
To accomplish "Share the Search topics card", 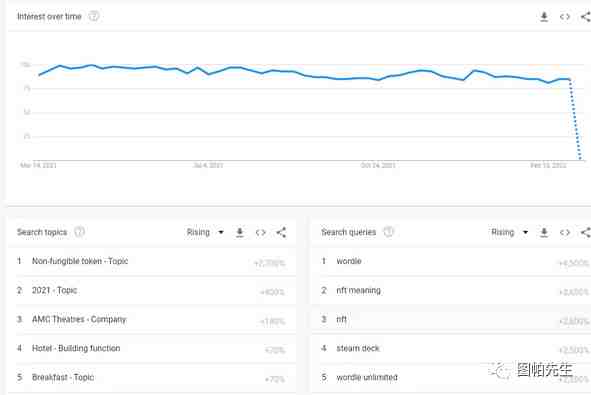I will pos(281,233).
